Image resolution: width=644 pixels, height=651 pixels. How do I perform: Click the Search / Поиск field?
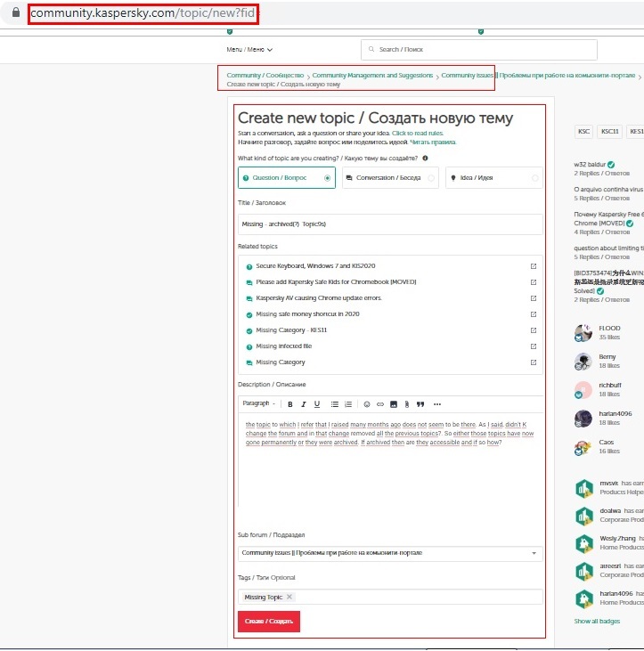point(479,49)
